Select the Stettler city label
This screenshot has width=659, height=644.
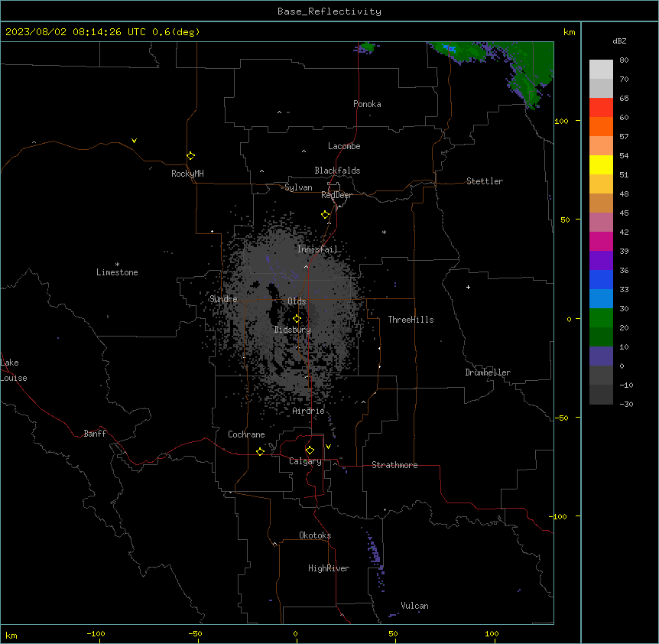(x=485, y=181)
